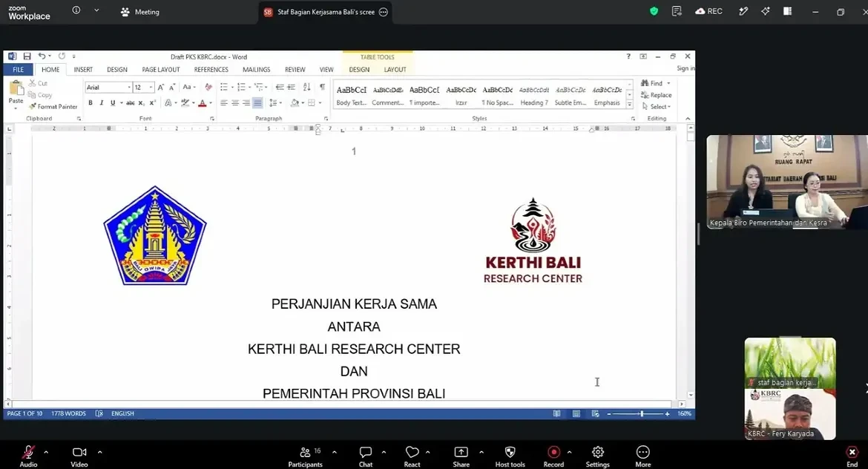Clear all formatting with the eraser icon
The width and height of the screenshot is (868, 469).
coord(208,88)
